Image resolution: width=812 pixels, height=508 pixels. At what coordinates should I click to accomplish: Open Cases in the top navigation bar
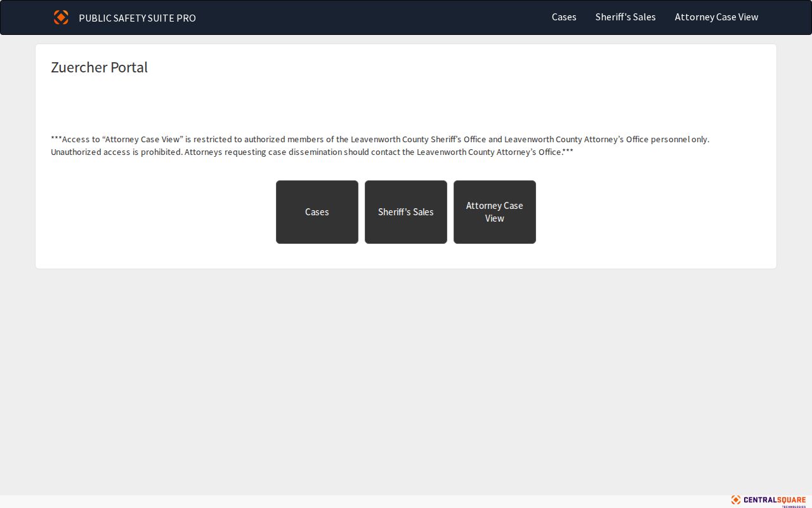pos(564,17)
